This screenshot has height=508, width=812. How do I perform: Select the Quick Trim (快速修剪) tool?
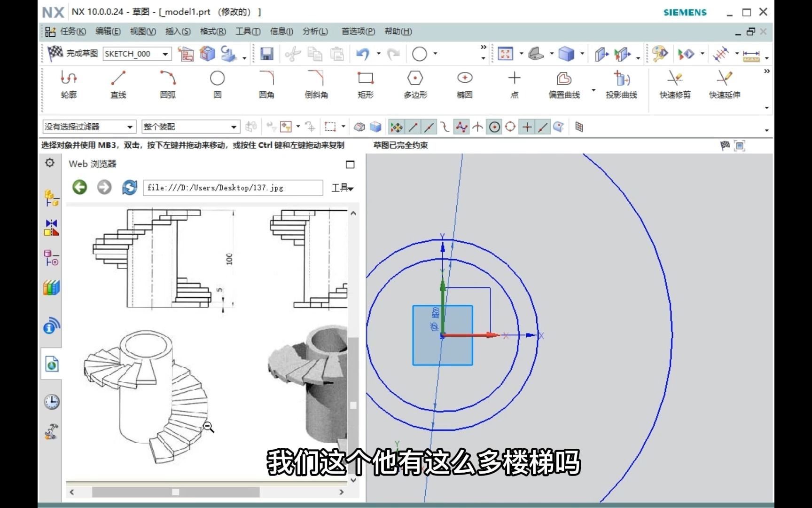tap(675, 85)
